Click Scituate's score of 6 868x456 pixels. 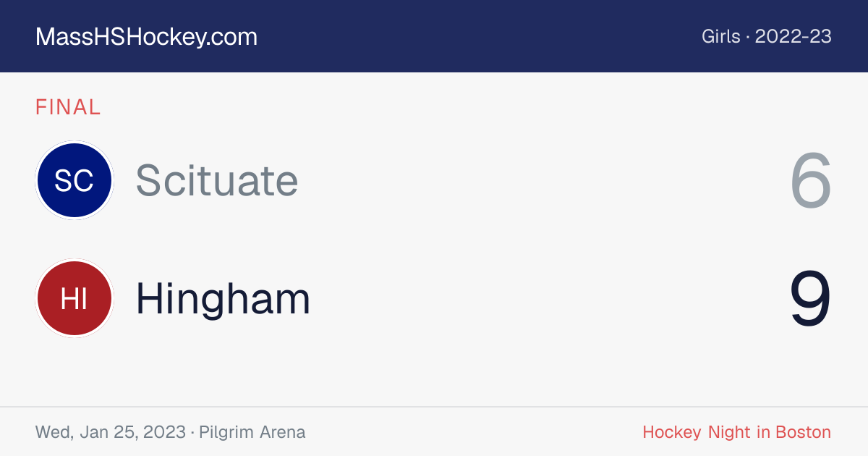(x=811, y=181)
